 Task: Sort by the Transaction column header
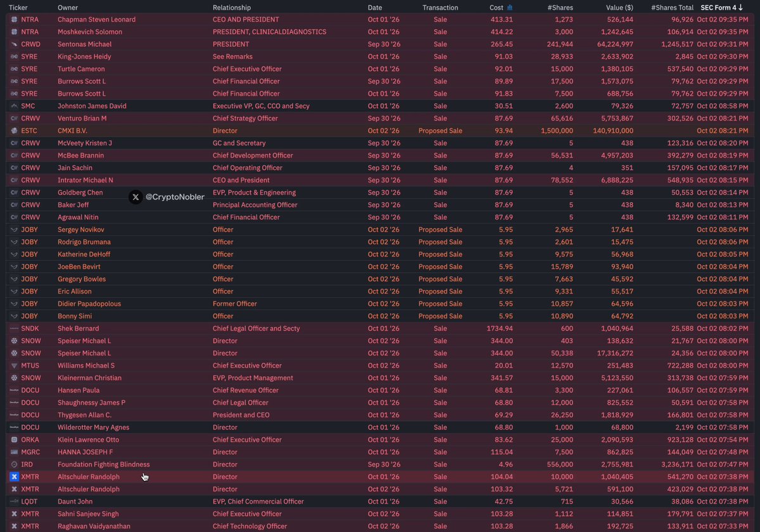pyautogui.click(x=440, y=8)
